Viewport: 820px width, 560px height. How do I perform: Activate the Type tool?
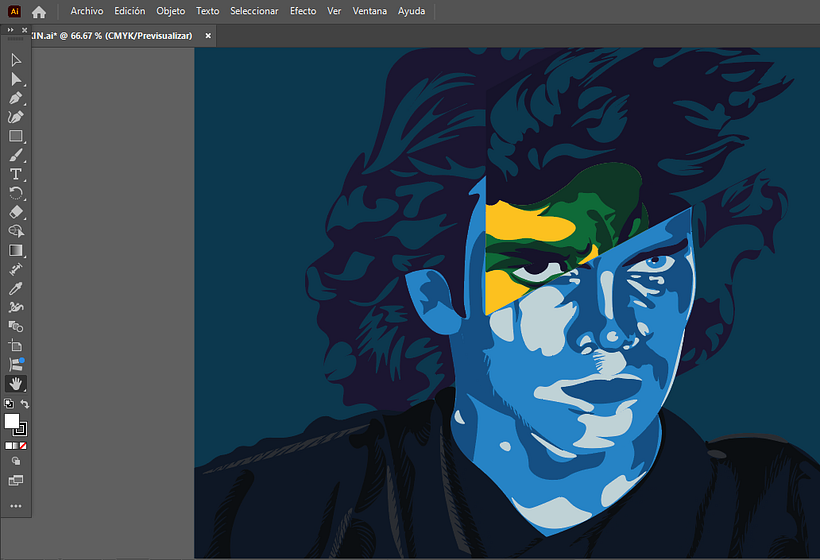16,174
